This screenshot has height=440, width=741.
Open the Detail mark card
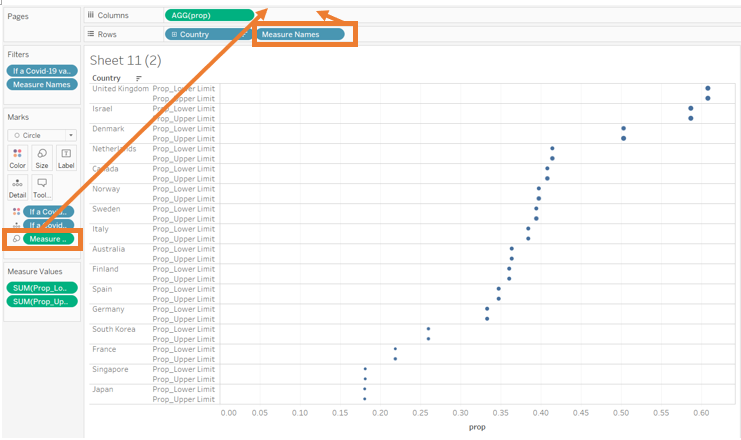pos(17,188)
